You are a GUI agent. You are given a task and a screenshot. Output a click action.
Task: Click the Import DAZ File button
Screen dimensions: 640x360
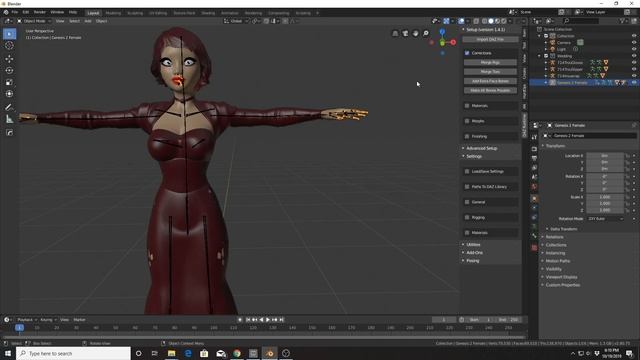click(490, 40)
